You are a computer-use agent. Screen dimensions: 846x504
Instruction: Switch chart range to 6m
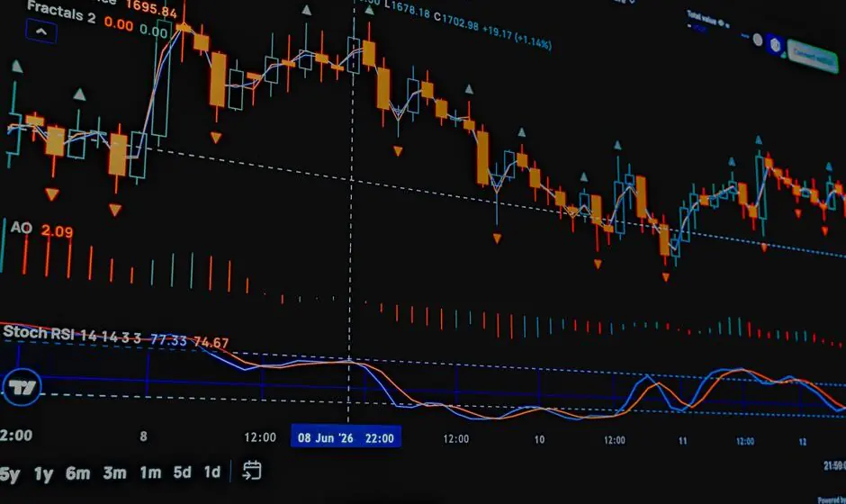[77, 473]
